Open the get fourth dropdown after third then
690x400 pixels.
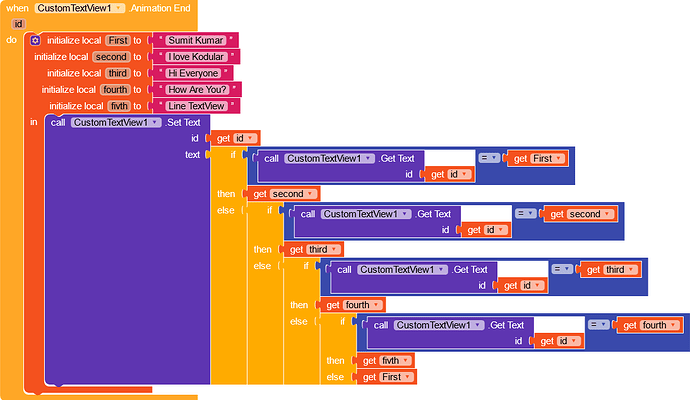(376, 305)
